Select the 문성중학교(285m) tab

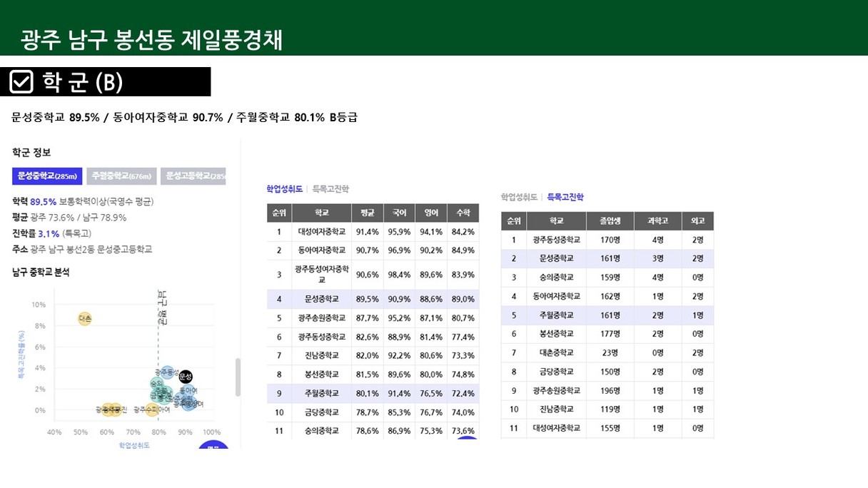pyautogui.click(x=47, y=176)
